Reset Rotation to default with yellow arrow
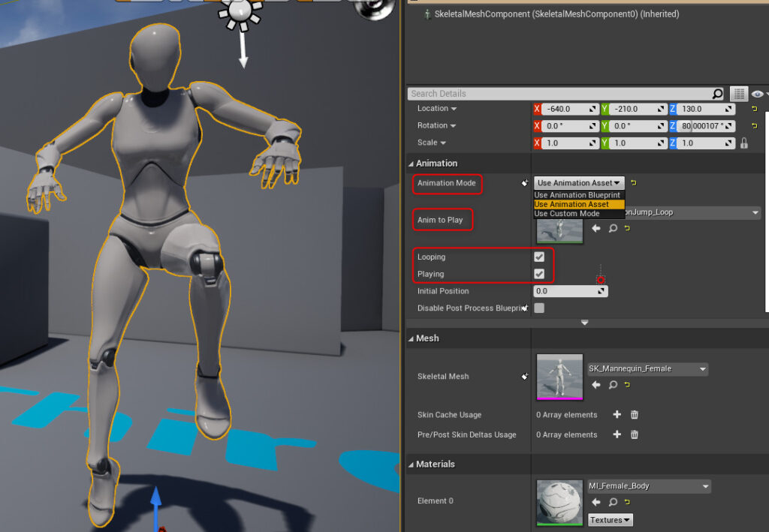Image resolution: width=769 pixels, height=532 pixels. (754, 126)
